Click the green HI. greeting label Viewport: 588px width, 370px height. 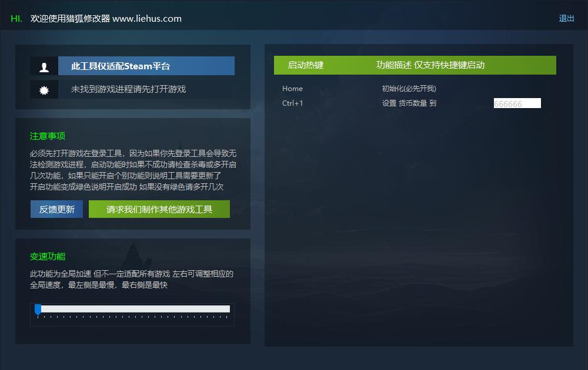coord(16,19)
